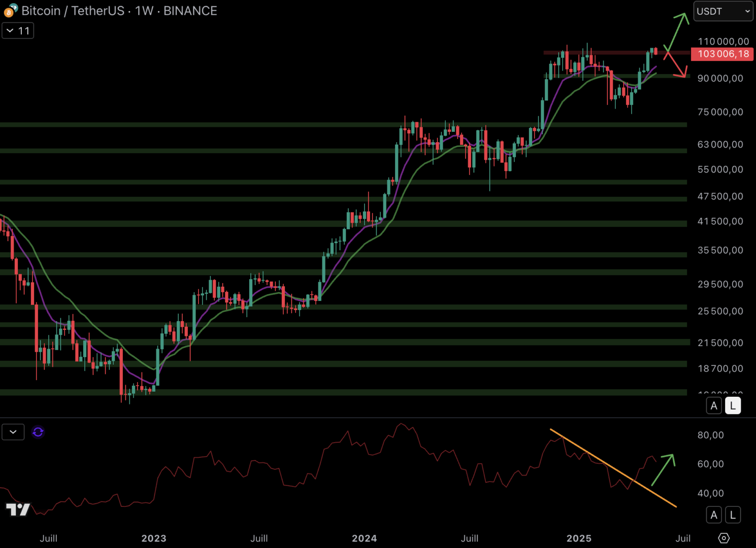Screen dimensions: 756x548
Task: Toggle auto scale A on RSI pane
Action: (x=714, y=515)
